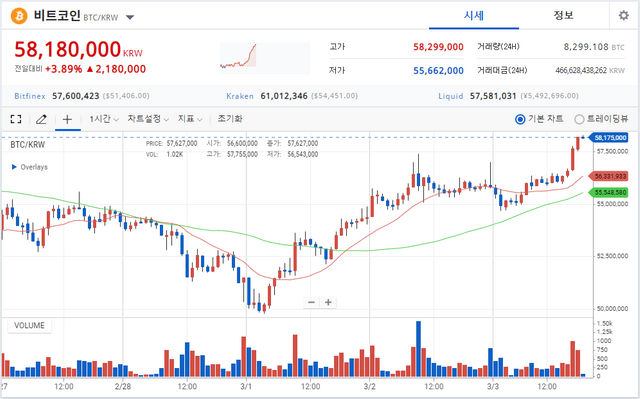Click the 50,000,000 price axis label
Screen dimensions: 640x399
point(612,308)
